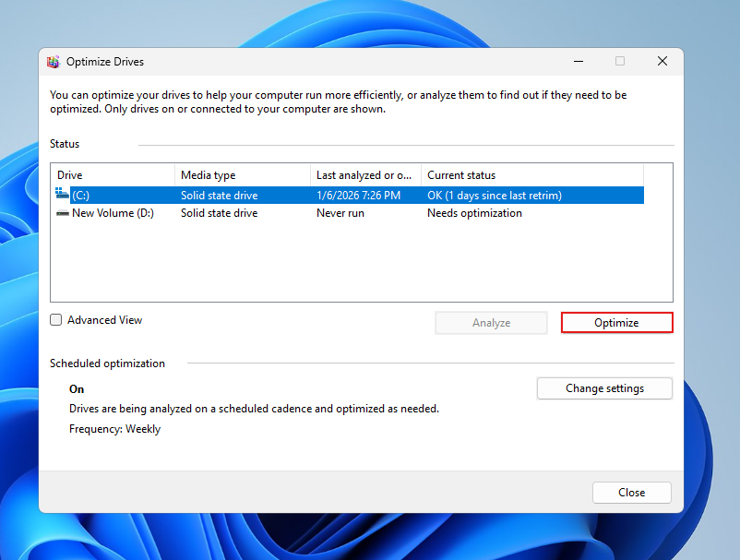Click the (C:) drive icon
This screenshot has height=560, width=740.
pos(62,195)
